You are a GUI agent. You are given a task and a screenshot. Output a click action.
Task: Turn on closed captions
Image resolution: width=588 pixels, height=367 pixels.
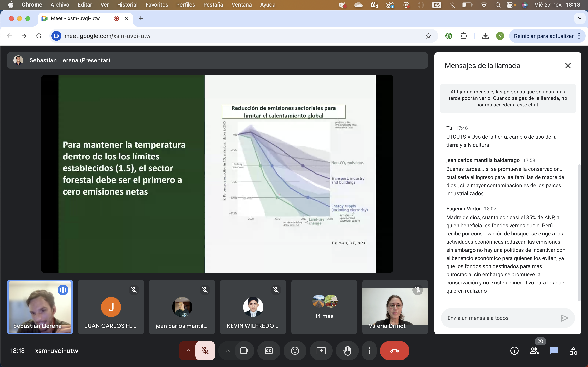(x=269, y=350)
